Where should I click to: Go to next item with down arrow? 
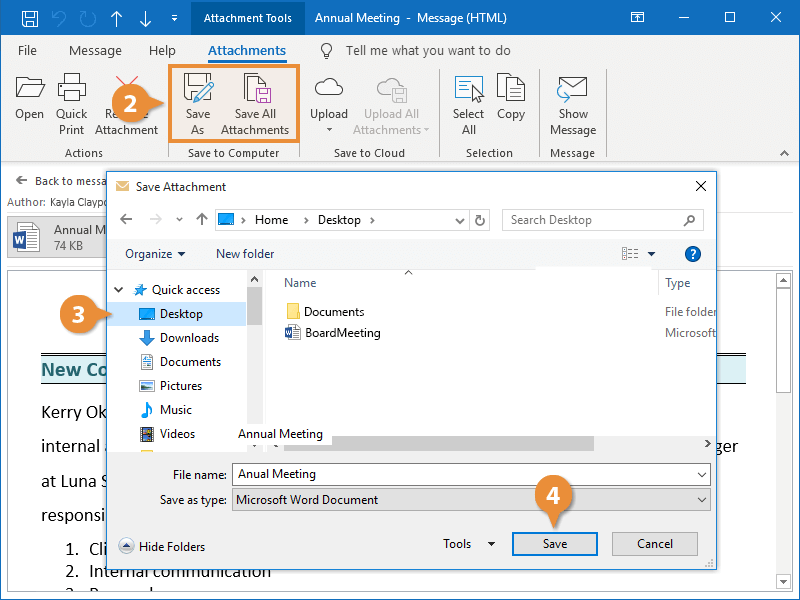[145, 18]
